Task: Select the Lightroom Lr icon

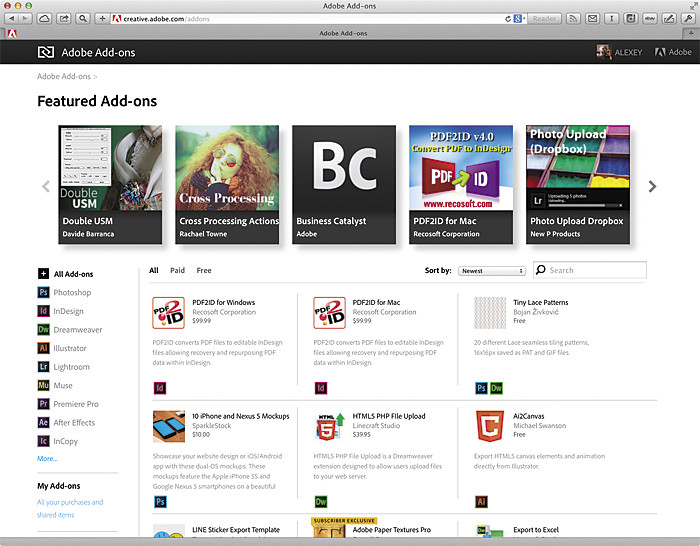Action: 43,367
